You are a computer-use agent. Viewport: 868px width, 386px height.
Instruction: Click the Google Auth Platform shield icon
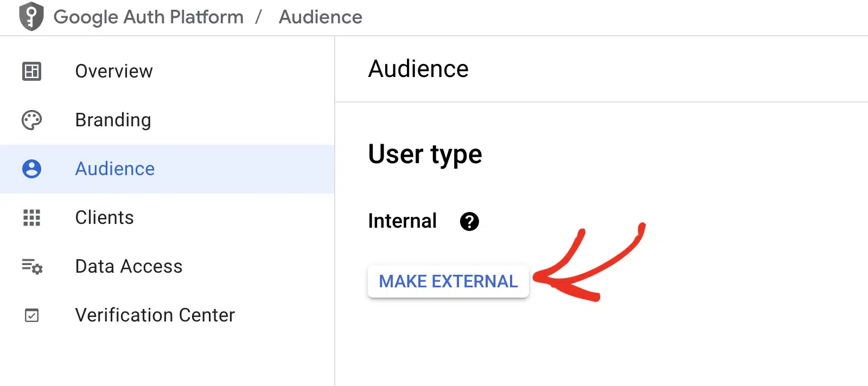[31, 17]
